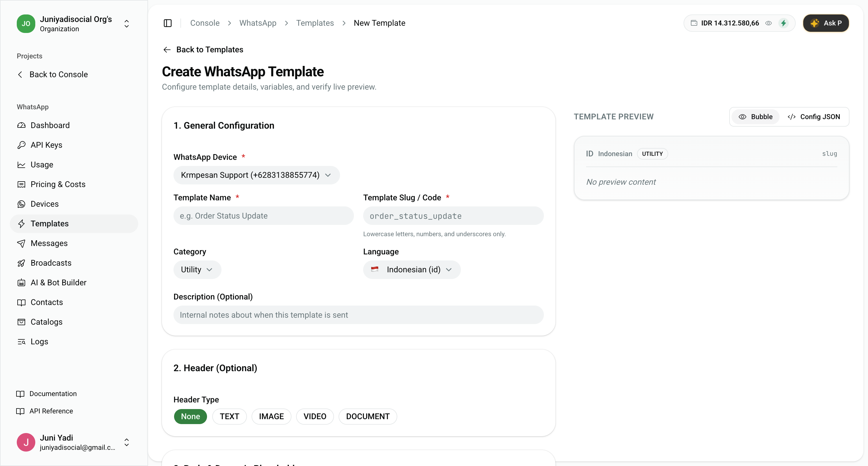Toggle the sidebar panel icon
868x466 pixels.
[x=167, y=23]
